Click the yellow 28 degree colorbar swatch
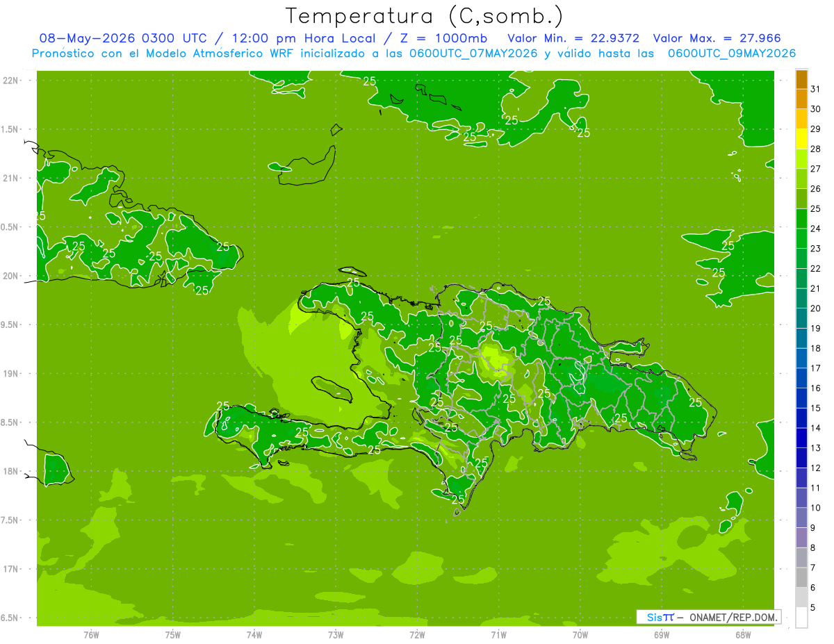The image size is (834, 644). [x=801, y=139]
